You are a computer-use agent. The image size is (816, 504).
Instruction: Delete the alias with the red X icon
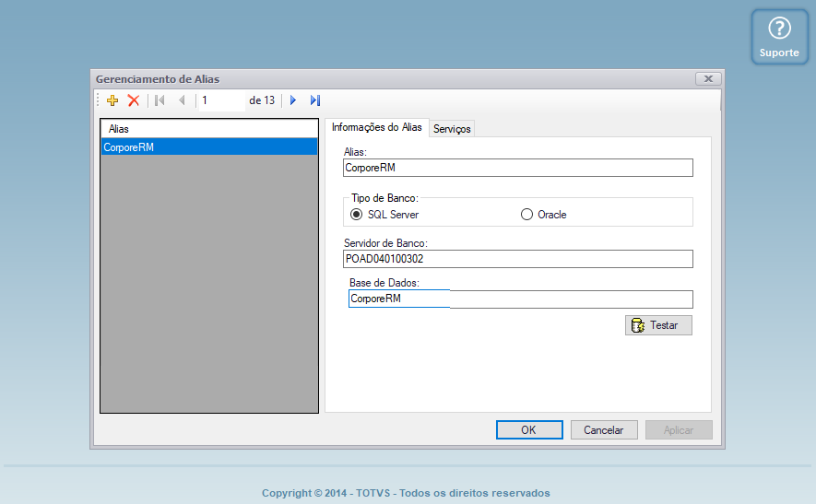coord(134,100)
